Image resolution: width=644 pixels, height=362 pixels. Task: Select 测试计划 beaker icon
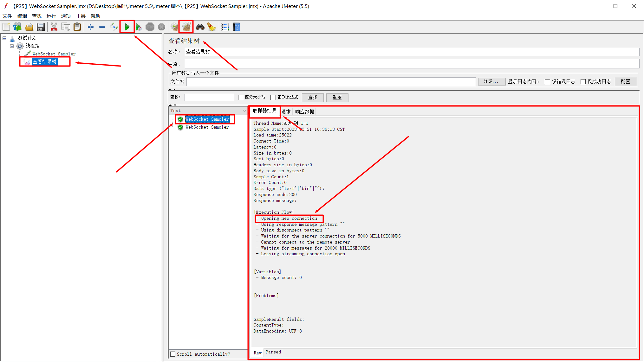tap(12, 38)
